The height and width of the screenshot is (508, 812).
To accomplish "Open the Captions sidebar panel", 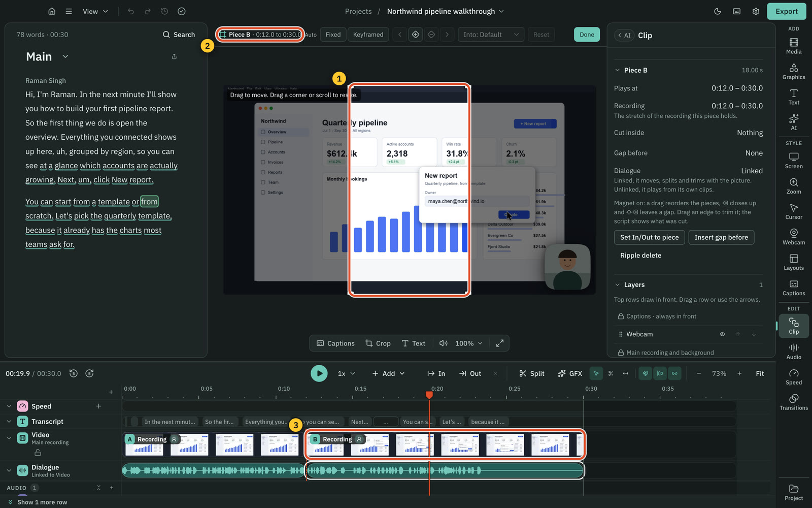I will point(794,288).
